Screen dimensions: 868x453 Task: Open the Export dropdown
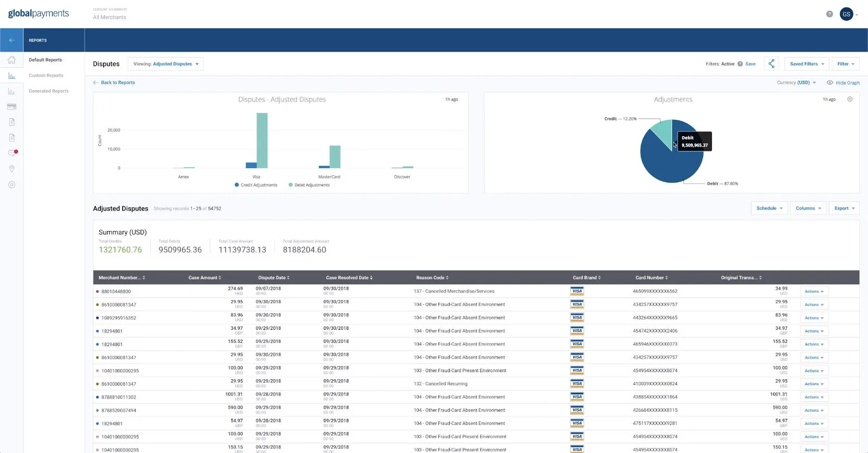(x=844, y=208)
